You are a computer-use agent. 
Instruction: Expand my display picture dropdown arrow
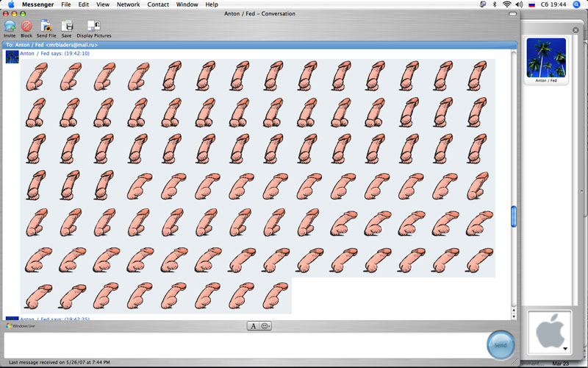coord(564,349)
